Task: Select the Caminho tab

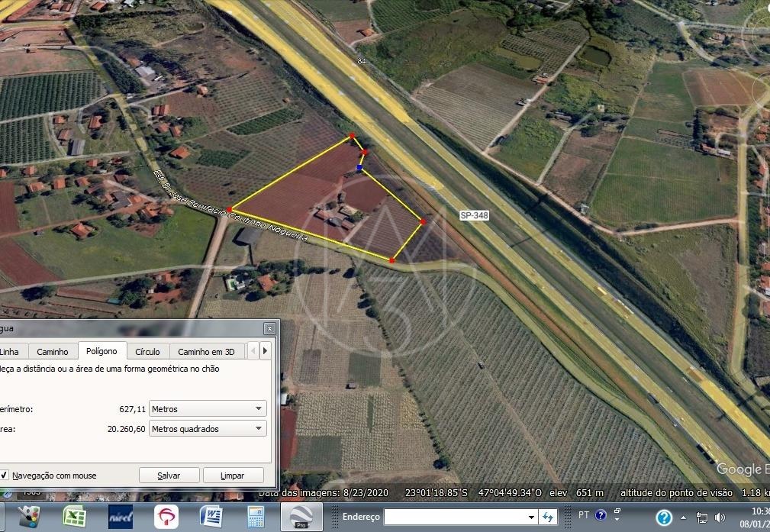Action: point(53,351)
